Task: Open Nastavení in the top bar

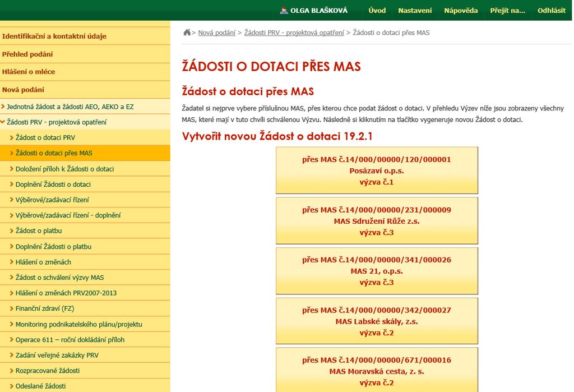Action: click(415, 10)
